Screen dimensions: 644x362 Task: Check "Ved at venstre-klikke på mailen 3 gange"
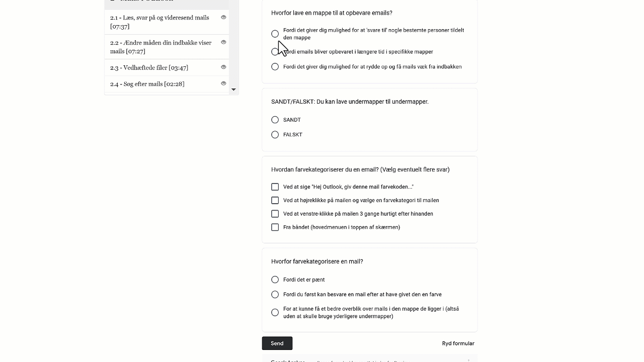point(275,214)
